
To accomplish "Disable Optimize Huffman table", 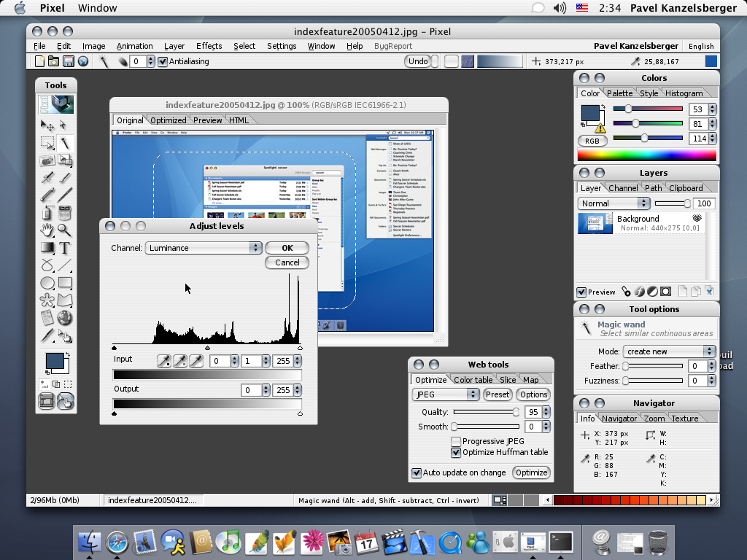I will (456, 452).
